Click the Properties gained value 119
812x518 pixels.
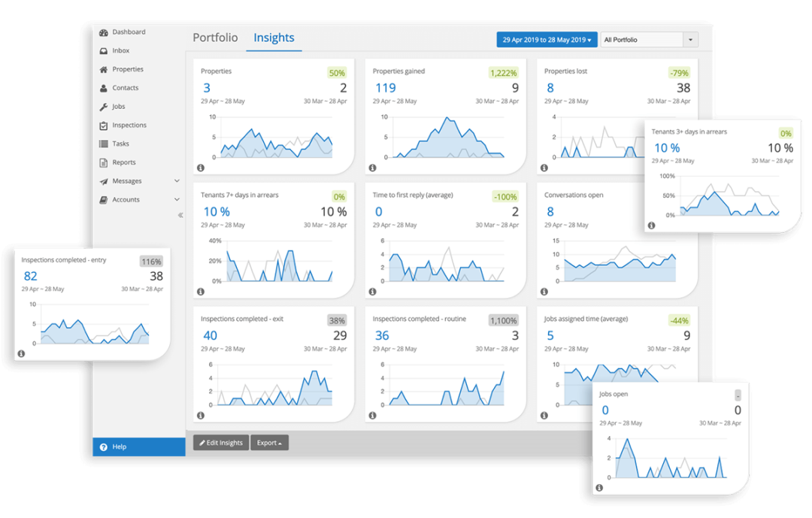point(386,88)
